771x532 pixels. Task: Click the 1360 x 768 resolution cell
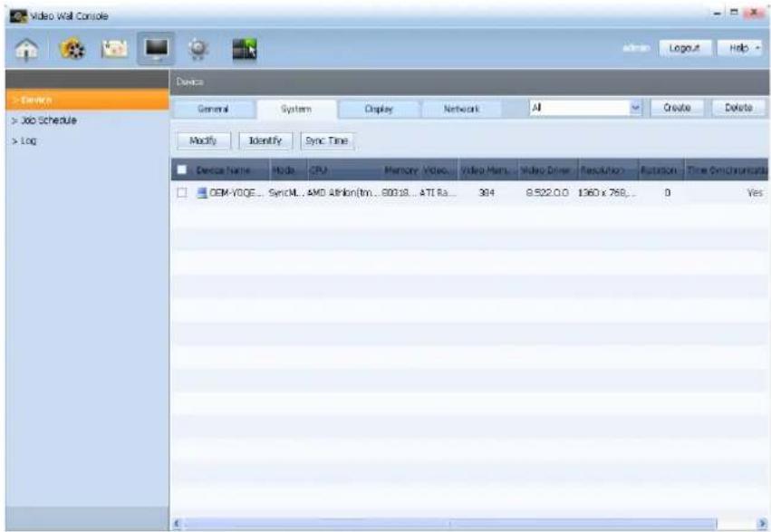(607, 193)
